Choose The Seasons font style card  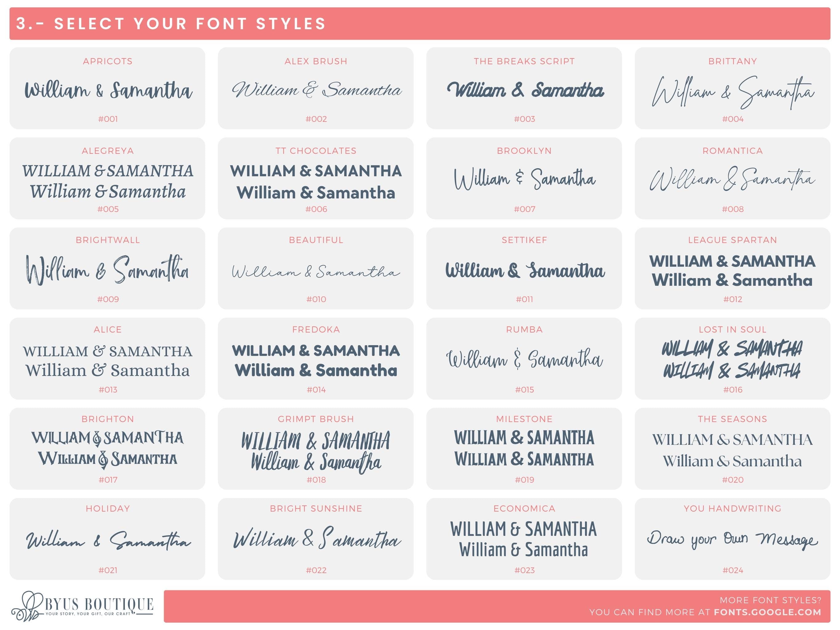click(732, 449)
